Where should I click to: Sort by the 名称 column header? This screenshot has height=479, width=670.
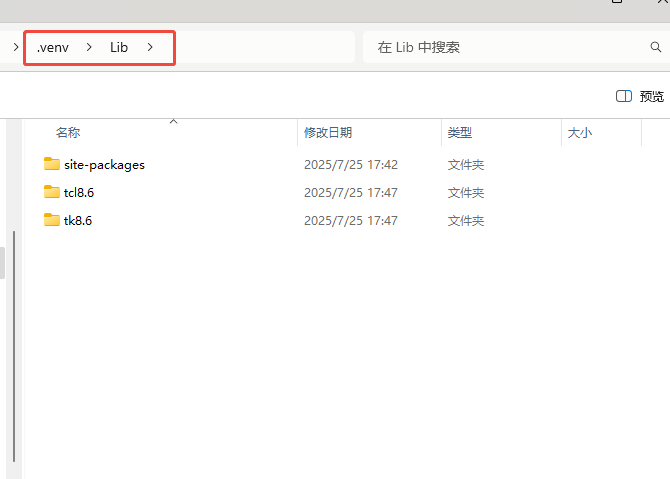coord(68,133)
